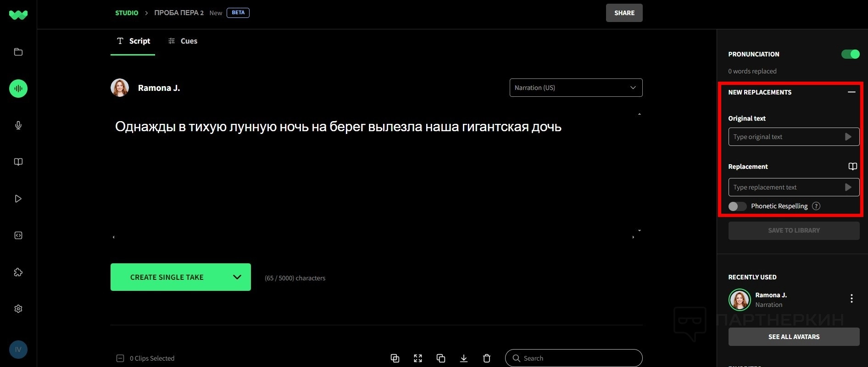Image resolution: width=868 pixels, height=367 pixels.
Task: Open the book library icon in sidebar
Action: [18, 162]
